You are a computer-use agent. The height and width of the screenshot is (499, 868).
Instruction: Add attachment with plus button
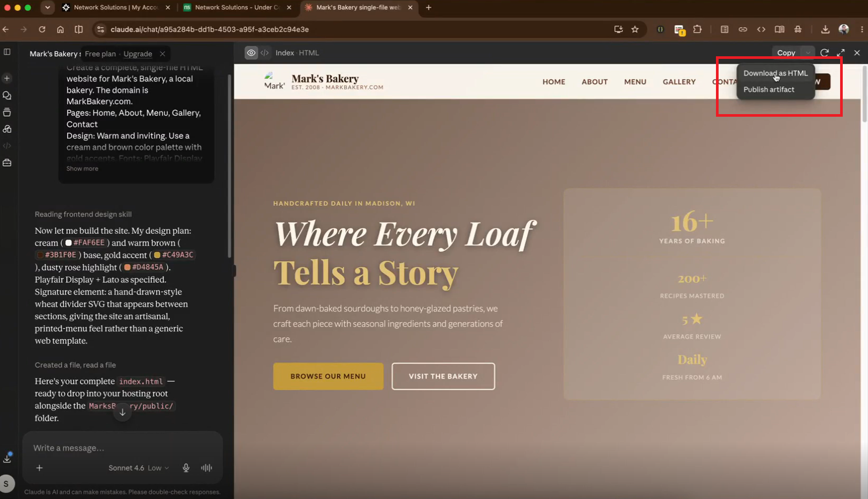coord(39,468)
